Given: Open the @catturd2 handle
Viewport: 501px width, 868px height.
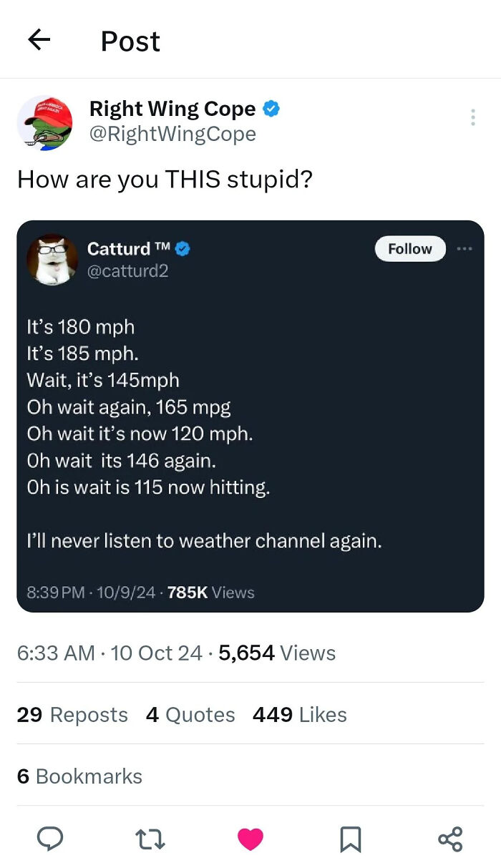Looking at the screenshot, I should tap(127, 271).
